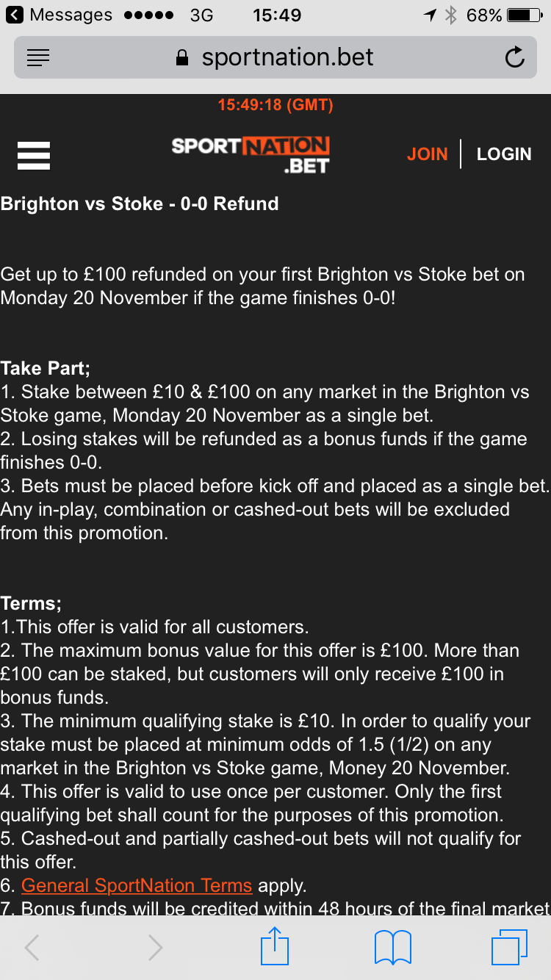Click the orange 15:49:18 (GMT) clock
This screenshot has width=551, height=980.
point(275,105)
